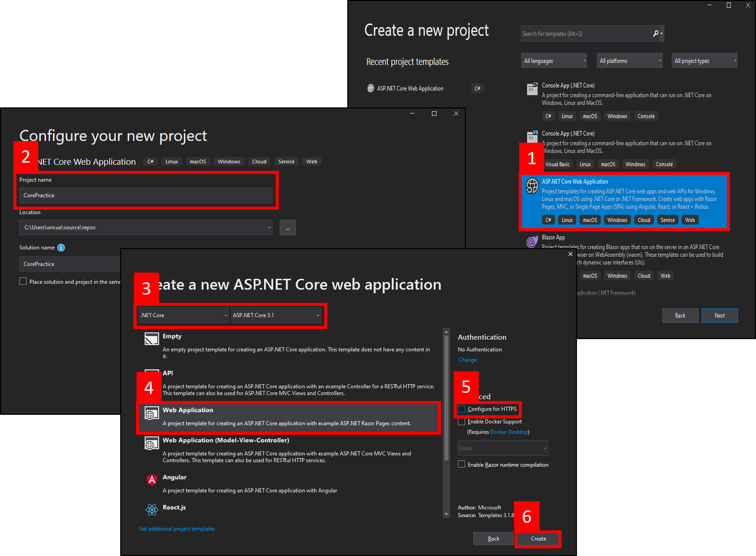
Task: Click the 'React.js' template title
Action: (174, 507)
